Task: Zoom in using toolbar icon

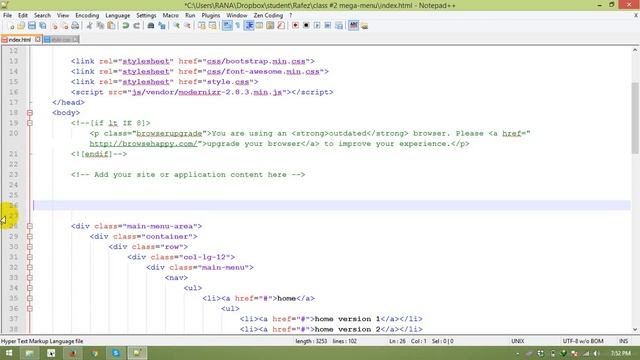Action: pyautogui.click(x=176, y=26)
